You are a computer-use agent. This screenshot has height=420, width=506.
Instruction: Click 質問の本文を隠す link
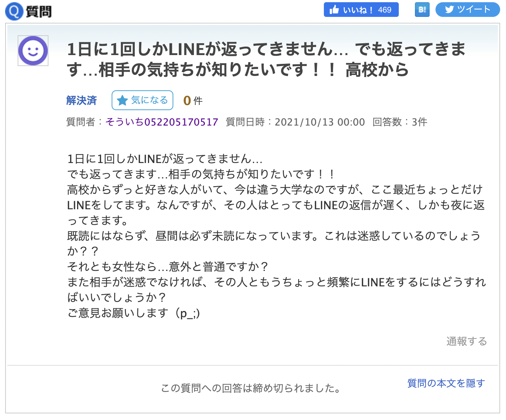[446, 383]
